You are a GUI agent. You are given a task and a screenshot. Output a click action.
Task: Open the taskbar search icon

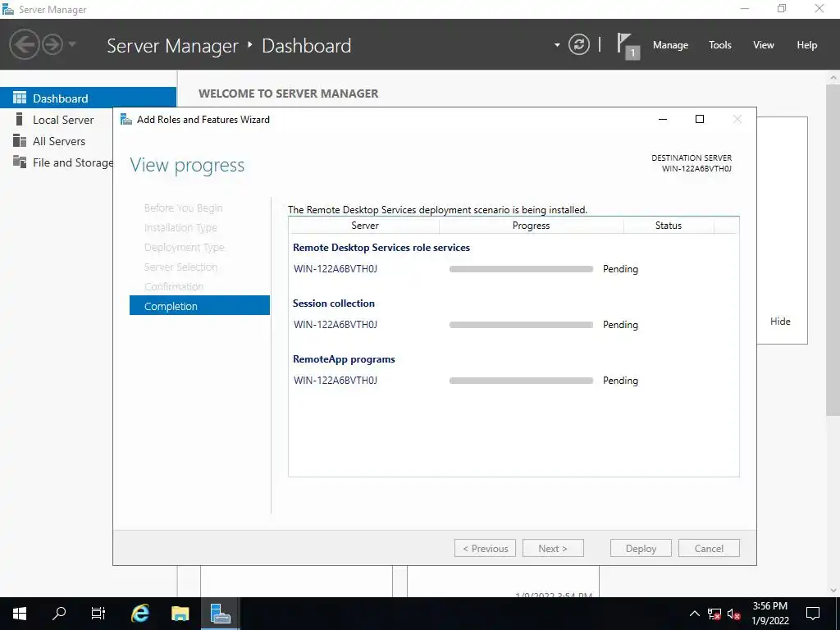(59, 614)
